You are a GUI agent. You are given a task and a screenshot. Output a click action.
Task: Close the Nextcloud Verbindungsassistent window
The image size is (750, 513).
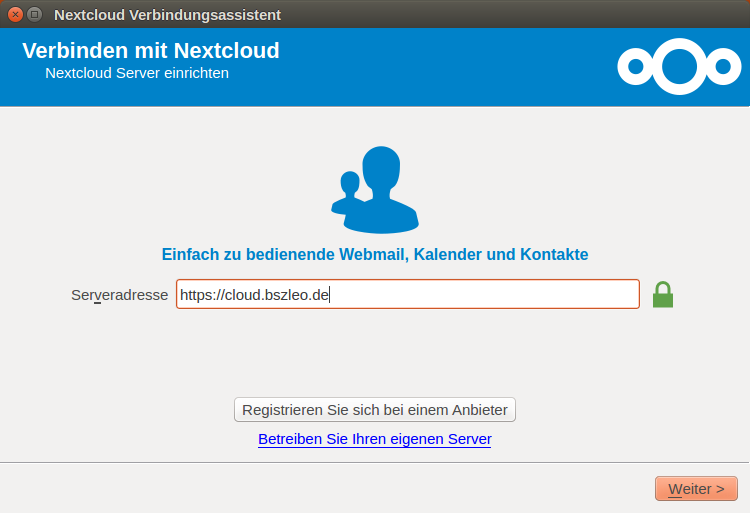[x=15, y=14]
